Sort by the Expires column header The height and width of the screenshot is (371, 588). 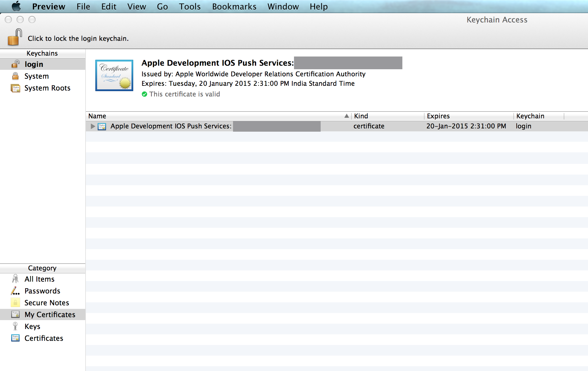point(469,116)
